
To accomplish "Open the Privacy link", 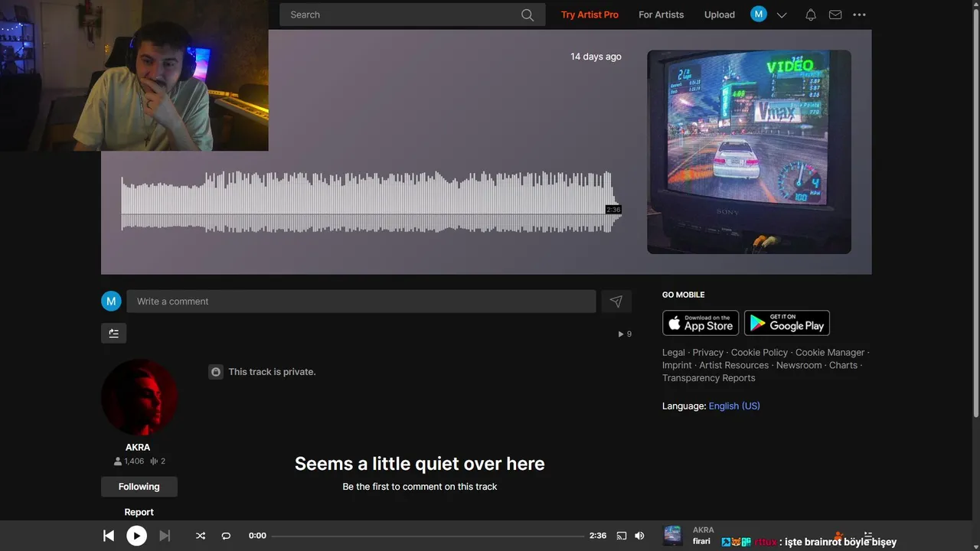I will (707, 353).
